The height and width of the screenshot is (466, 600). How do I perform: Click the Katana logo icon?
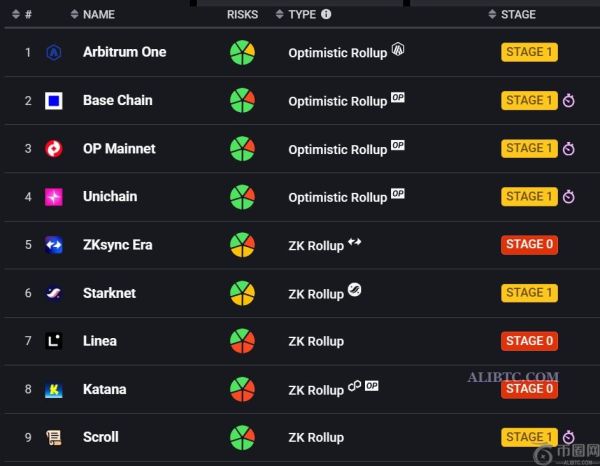[54, 389]
